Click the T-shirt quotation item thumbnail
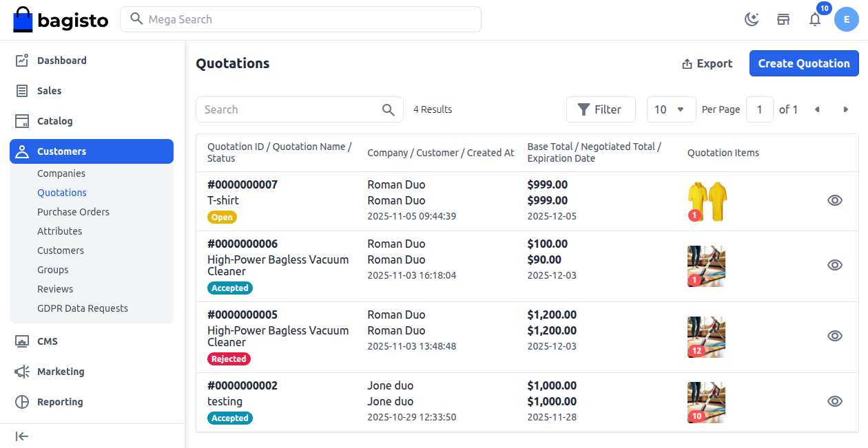The image size is (868, 448). (x=707, y=201)
